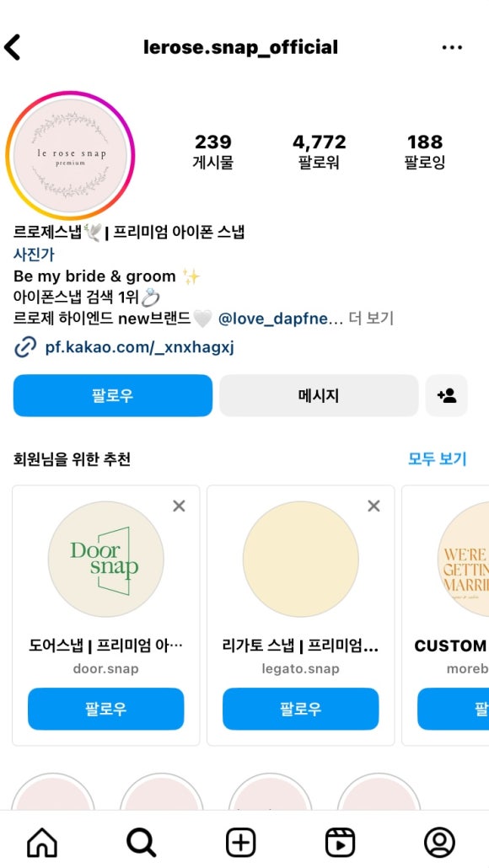Tap the back arrow icon
Screen dimensions: 489x868
pos(12,47)
